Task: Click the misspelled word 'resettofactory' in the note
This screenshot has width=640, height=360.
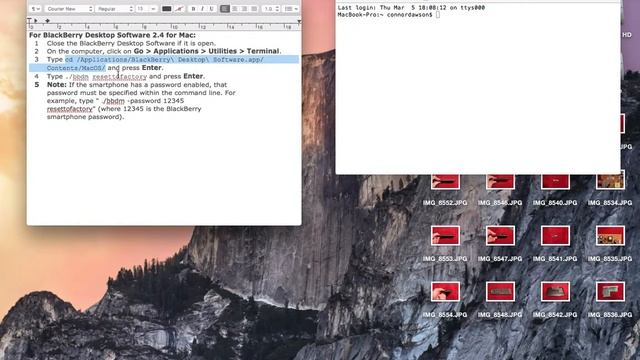Action: (x=70, y=109)
